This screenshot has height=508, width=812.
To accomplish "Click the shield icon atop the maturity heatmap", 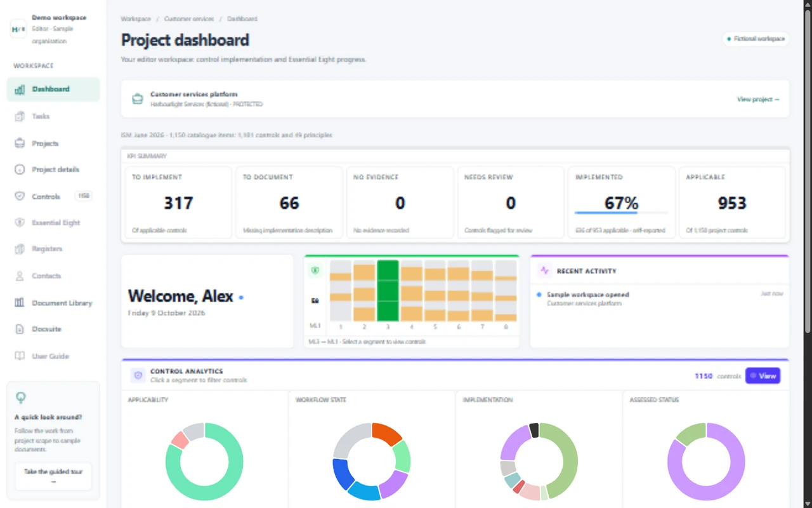I will (x=315, y=271).
